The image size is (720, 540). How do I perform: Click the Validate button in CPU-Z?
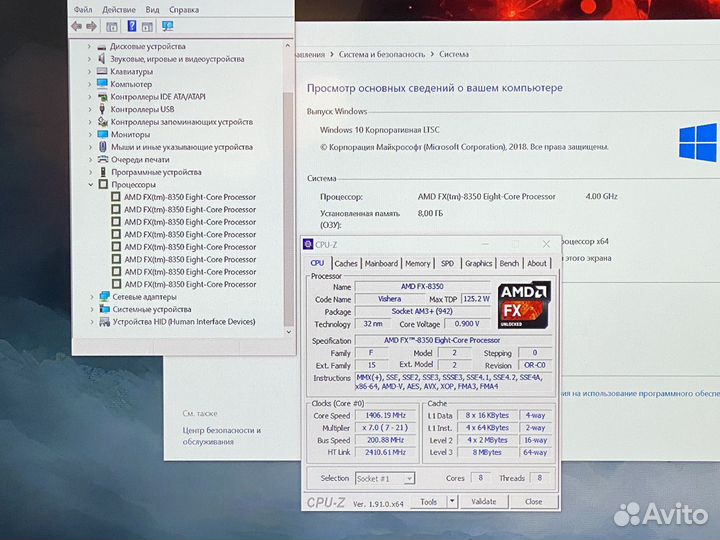[x=484, y=501]
